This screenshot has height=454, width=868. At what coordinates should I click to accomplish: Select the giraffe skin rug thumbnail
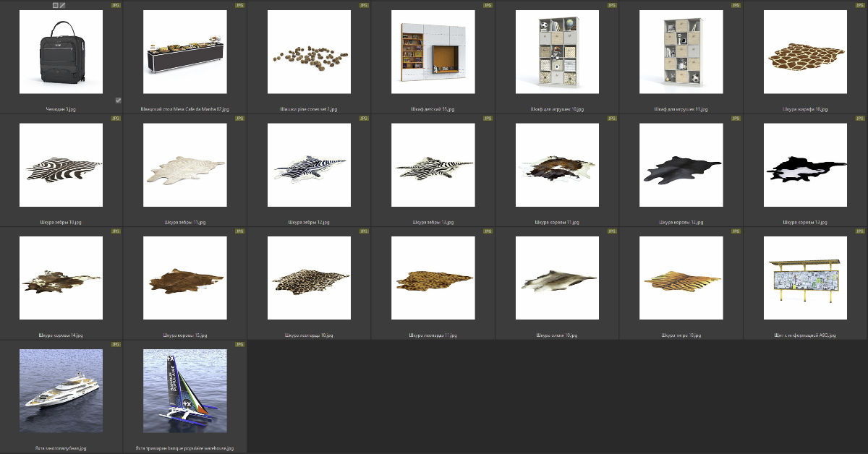click(805, 52)
